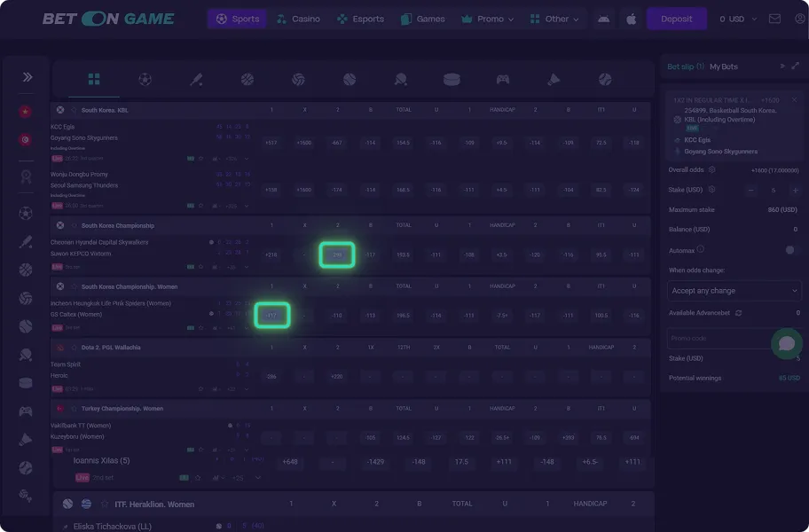Open the Esports page link
This screenshot has height=532, width=809.
pos(360,19)
